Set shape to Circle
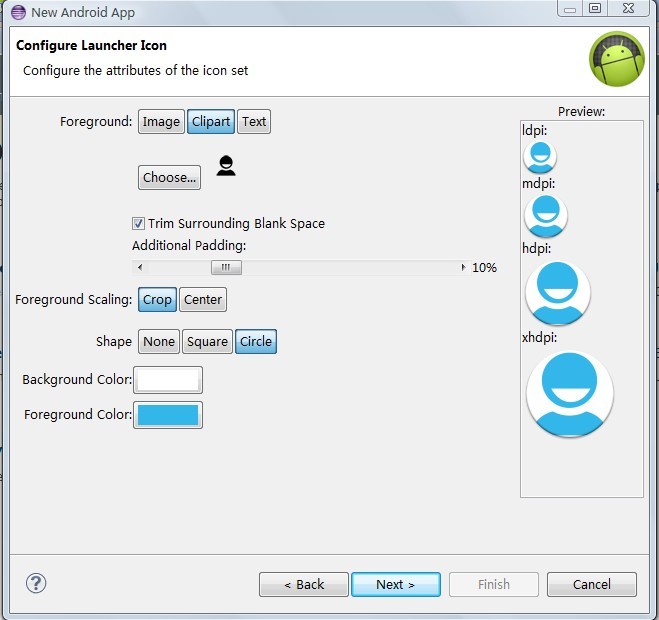 point(256,341)
